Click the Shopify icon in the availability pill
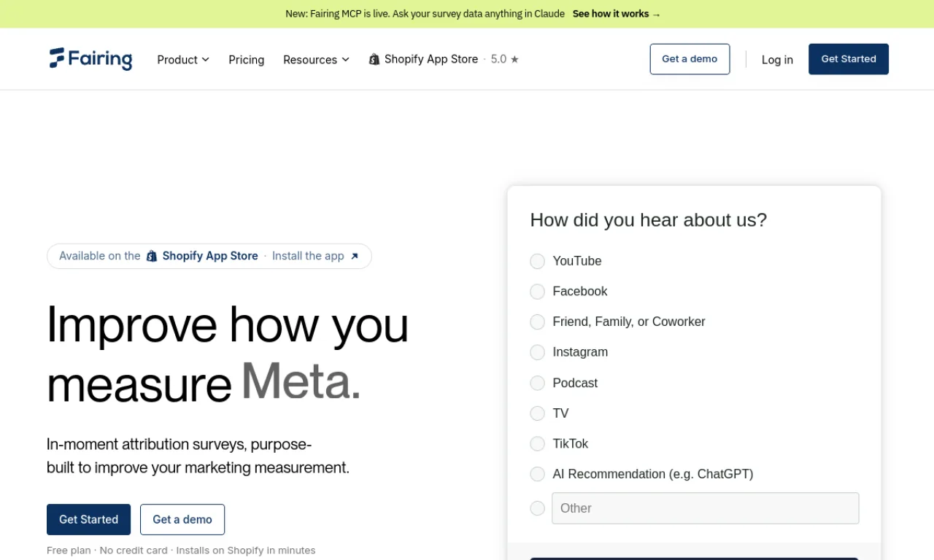Viewport: 934px width, 560px height. coord(152,256)
